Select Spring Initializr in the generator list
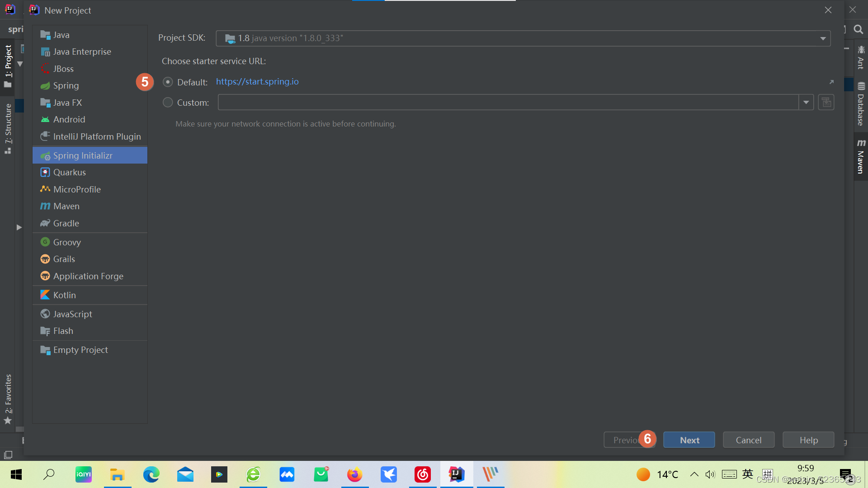The height and width of the screenshot is (488, 868). pyautogui.click(x=83, y=155)
